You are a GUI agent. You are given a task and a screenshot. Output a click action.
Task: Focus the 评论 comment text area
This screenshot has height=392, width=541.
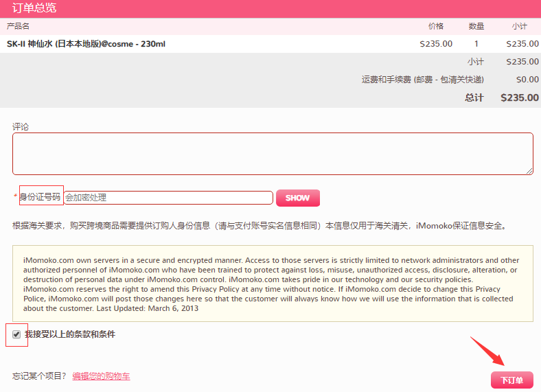click(273, 154)
